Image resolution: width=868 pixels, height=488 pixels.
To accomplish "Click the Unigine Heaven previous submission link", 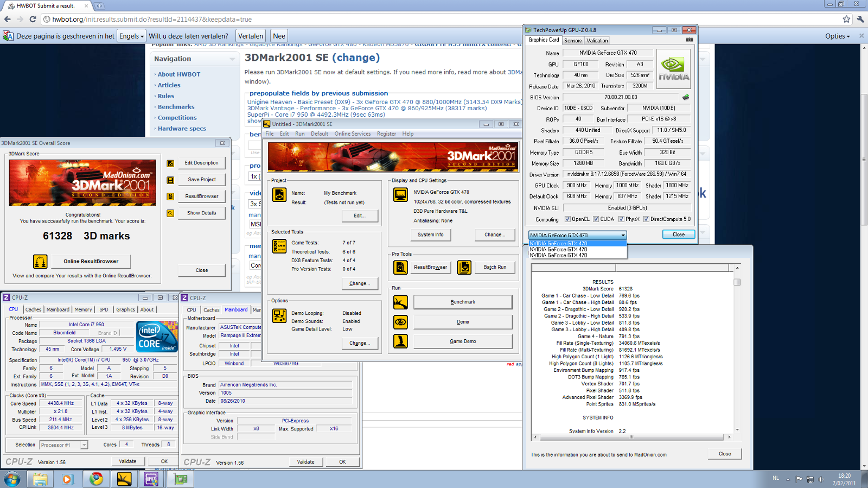I will [385, 102].
